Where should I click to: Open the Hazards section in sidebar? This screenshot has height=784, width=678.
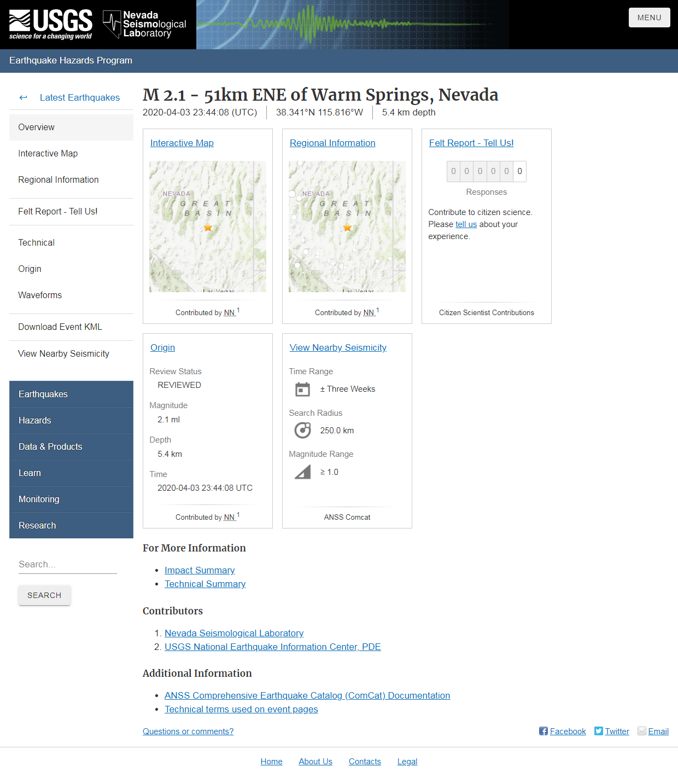tap(35, 421)
